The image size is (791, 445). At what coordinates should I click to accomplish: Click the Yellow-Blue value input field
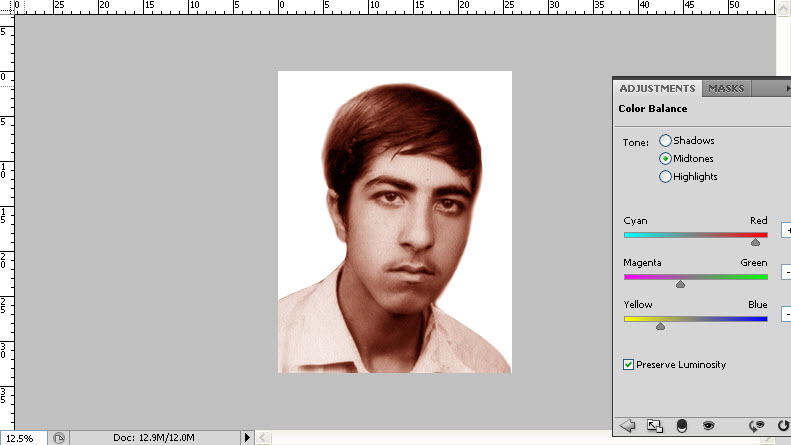pyautogui.click(x=786, y=314)
